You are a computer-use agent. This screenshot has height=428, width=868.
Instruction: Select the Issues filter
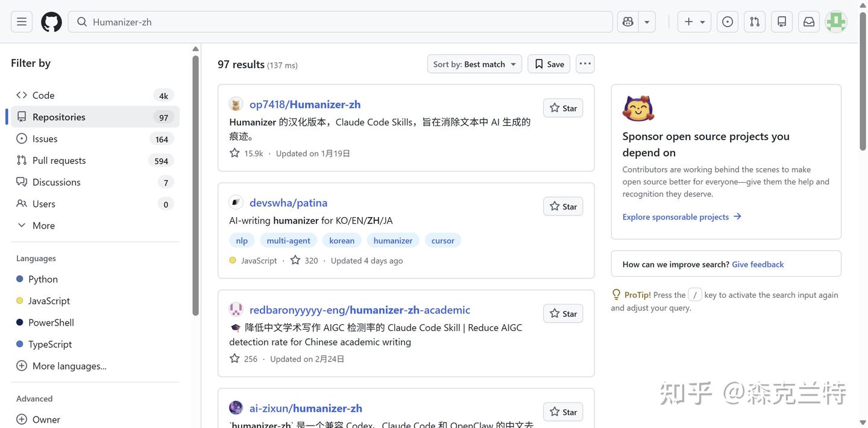tap(95, 139)
